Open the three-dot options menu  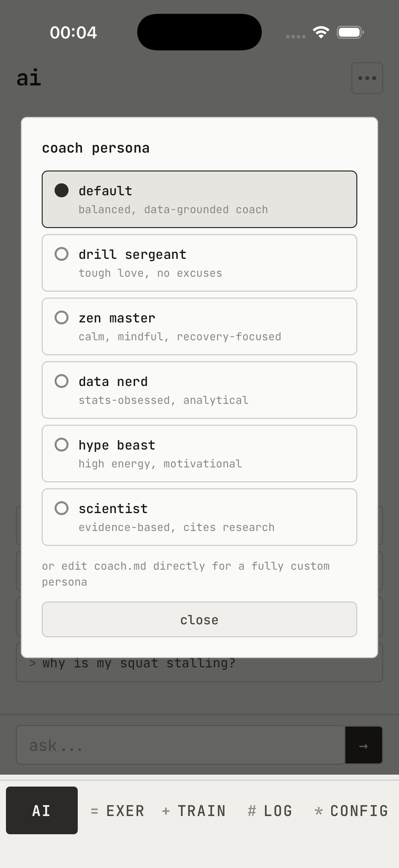coord(367,78)
